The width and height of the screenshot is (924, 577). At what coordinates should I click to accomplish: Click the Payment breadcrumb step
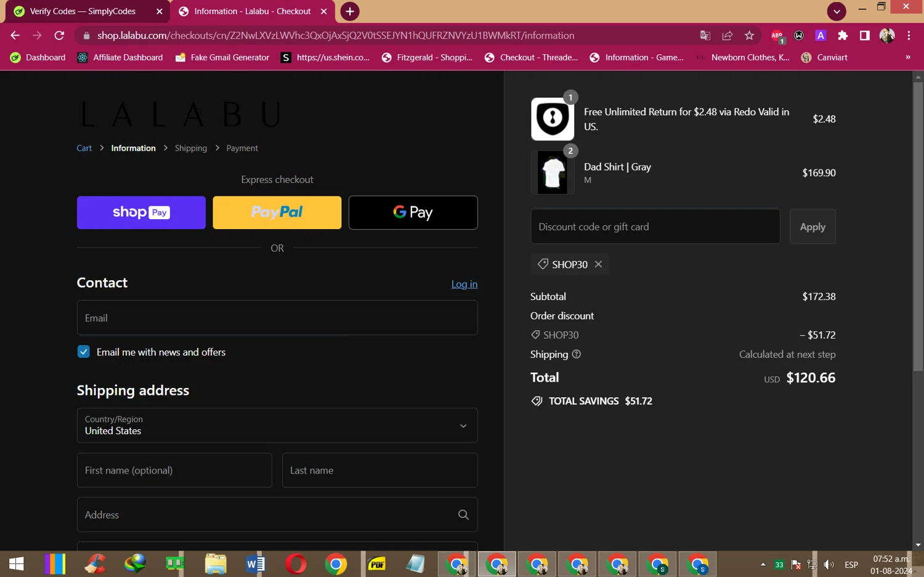coord(242,148)
